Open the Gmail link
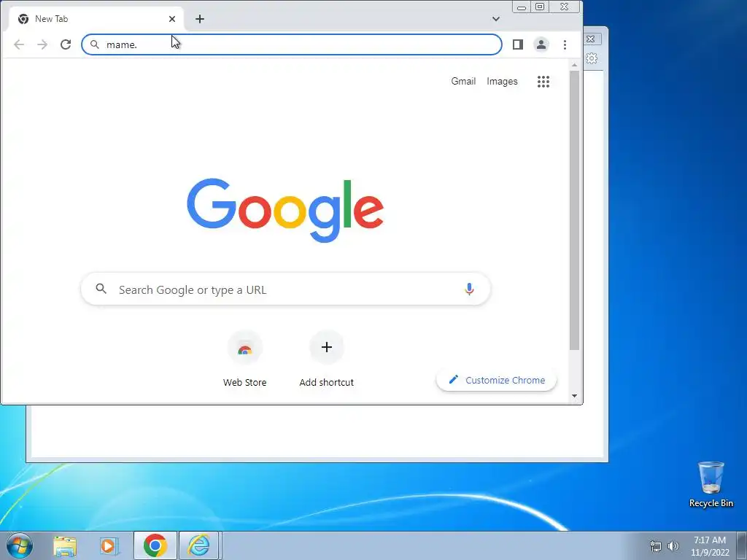 point(463,82)
